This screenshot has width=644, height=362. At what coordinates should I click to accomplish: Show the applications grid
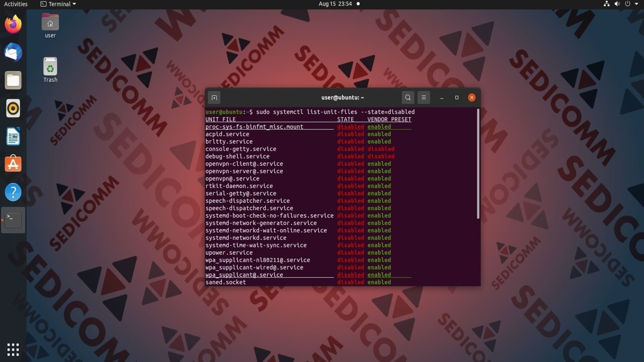[x=13, y=350]
